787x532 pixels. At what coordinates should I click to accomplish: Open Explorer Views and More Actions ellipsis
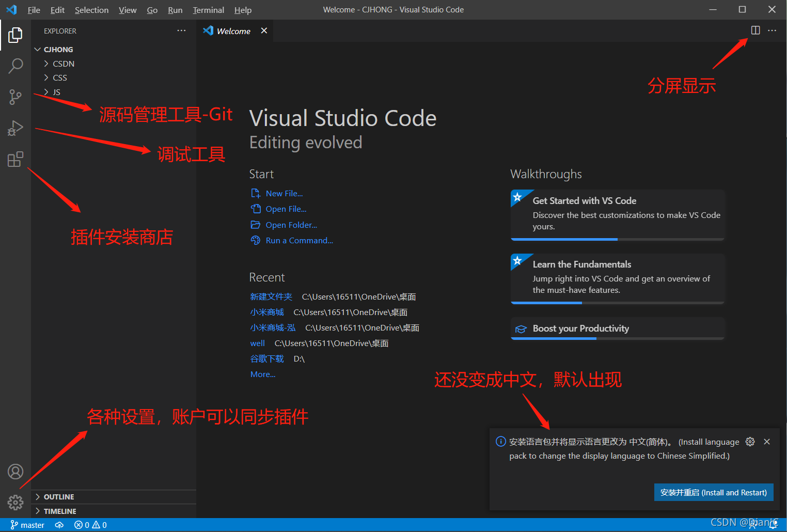click(181, 30)
